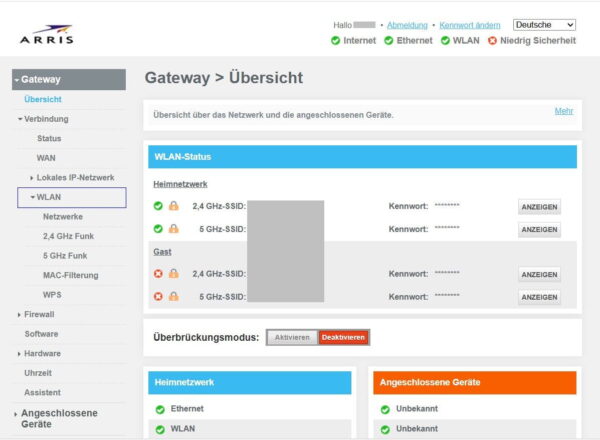Open Status under Verbindung
This screenshot has width=600, height=440.
point(49,139)
